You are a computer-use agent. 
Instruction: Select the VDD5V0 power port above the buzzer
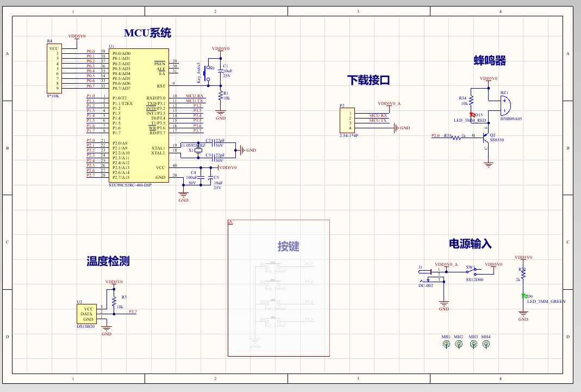click(488, 78)
